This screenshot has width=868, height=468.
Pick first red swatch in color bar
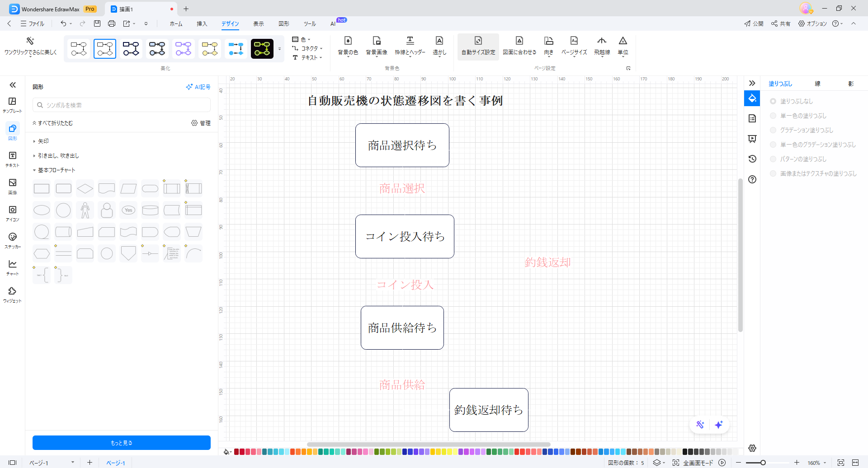(x=236, y=452)
